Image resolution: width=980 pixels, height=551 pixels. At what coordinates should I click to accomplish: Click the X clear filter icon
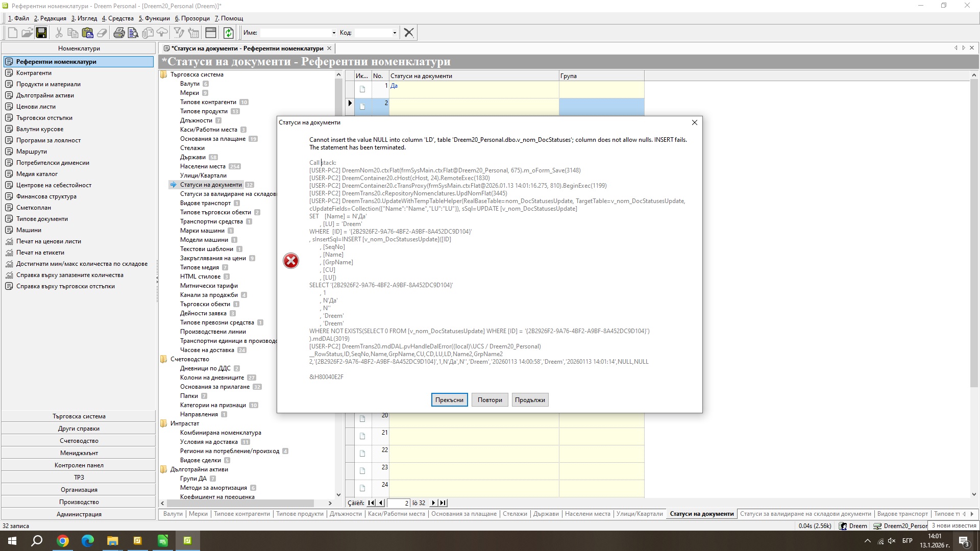pos(408,33)
